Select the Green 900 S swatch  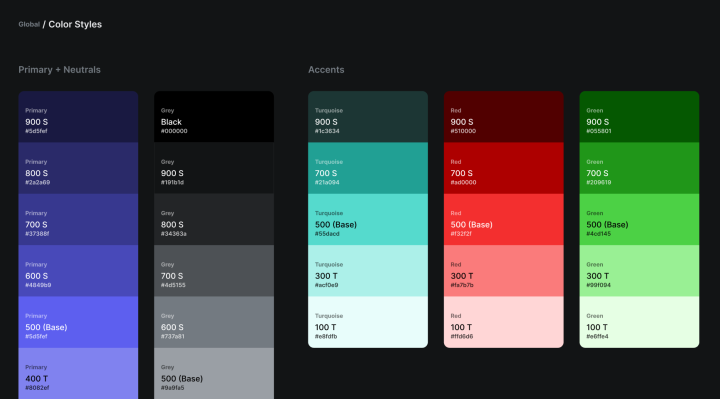(639, 117)
